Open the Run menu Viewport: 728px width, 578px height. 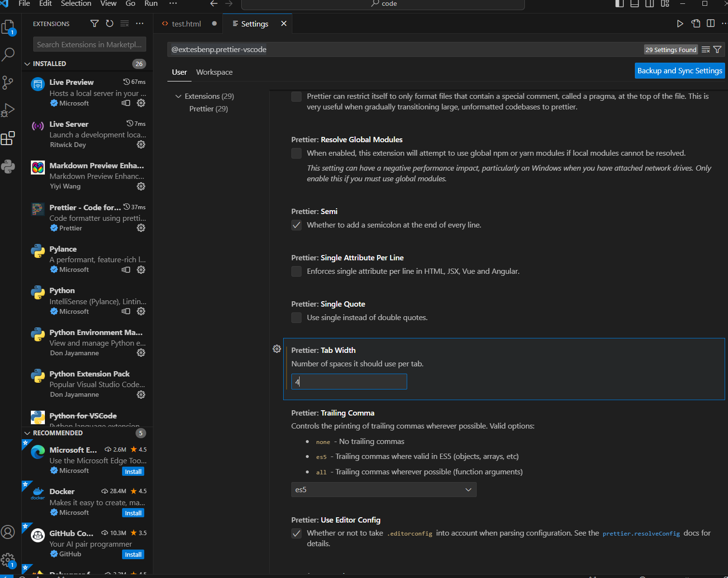[x=151, y=3]
